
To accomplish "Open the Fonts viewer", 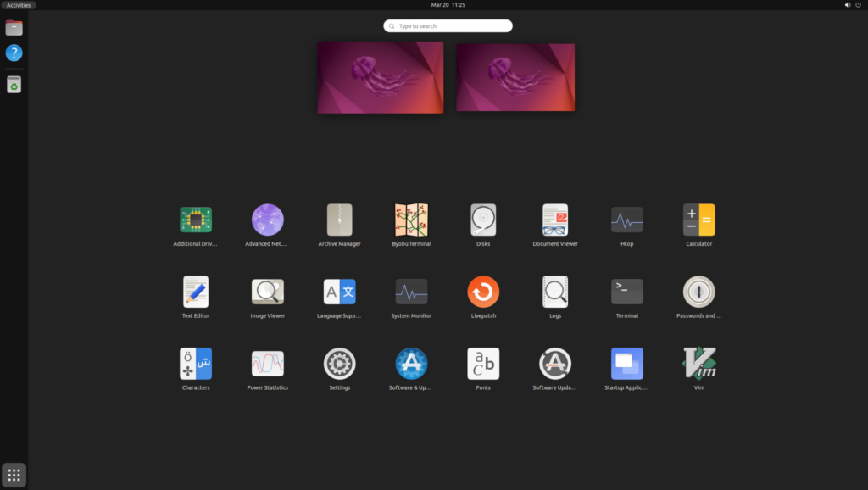I will pos(483,365).
